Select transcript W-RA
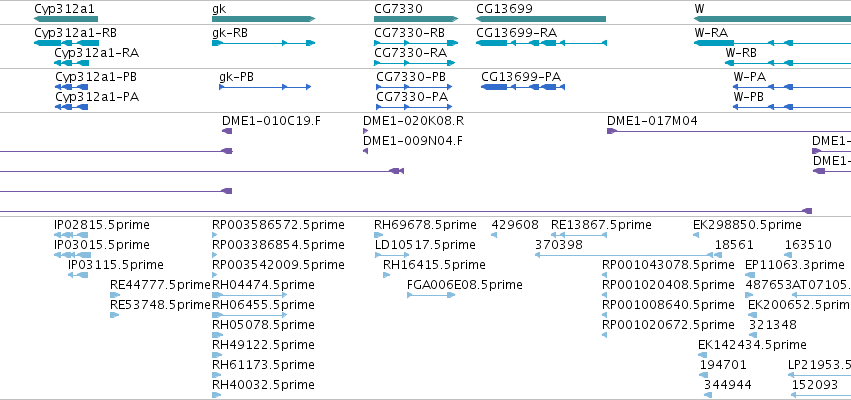The width and height of the screenshot is (851, 400). pyautogui.click(x=772, y=43)
